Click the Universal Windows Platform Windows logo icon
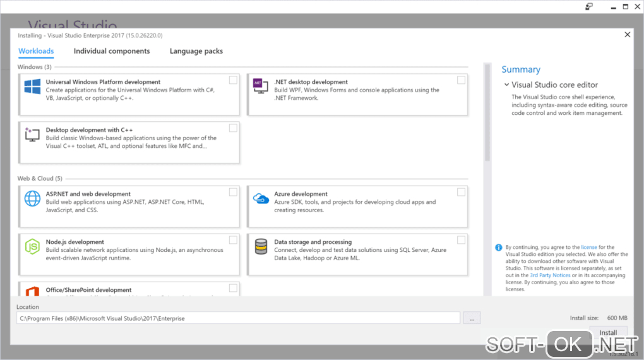644x360 pixels. click(32, 87)
